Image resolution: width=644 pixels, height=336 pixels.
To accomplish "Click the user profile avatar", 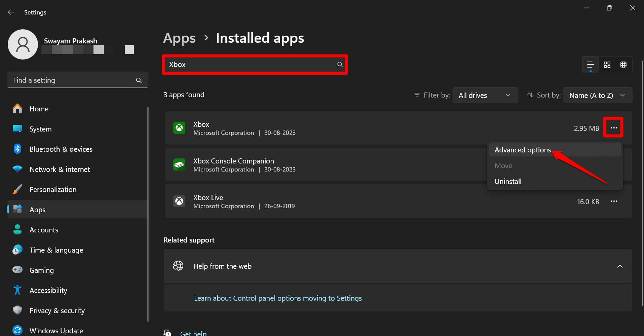I will click(x=23, y=44).
